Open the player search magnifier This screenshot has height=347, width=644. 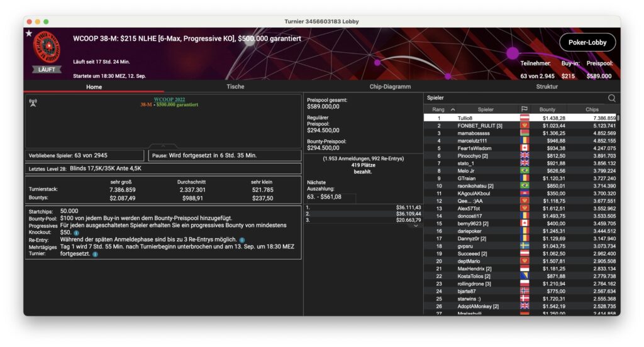coord(611,98)
